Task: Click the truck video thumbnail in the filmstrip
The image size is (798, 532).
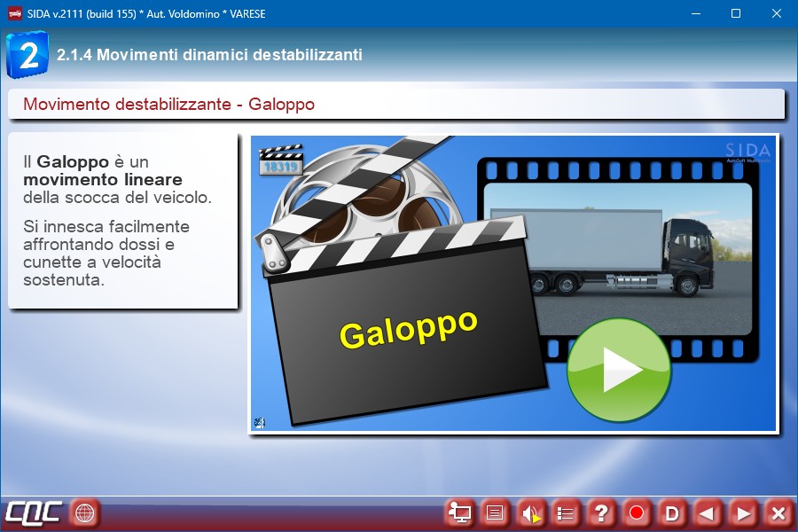Action: coord(619,253)
